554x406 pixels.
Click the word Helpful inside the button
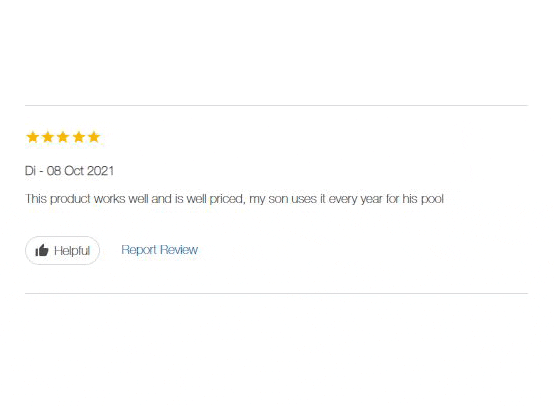click(72, 251)
